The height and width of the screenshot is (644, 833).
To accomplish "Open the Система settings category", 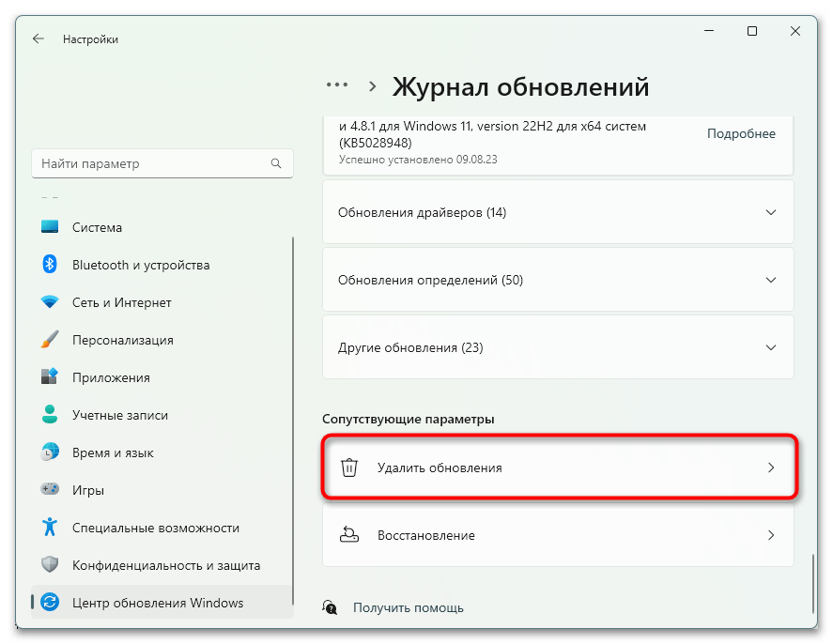I will [162, 227].
